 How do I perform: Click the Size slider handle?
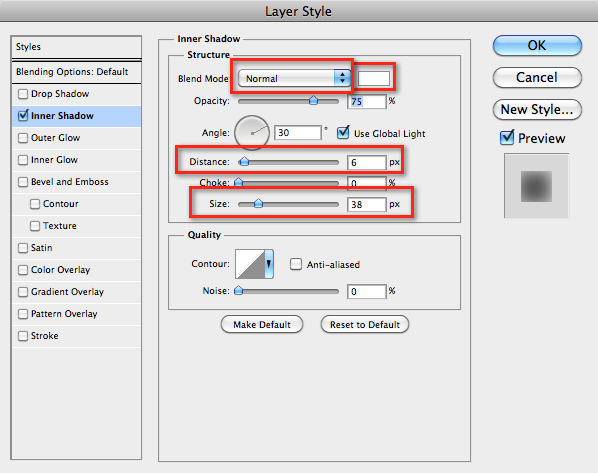258,203
